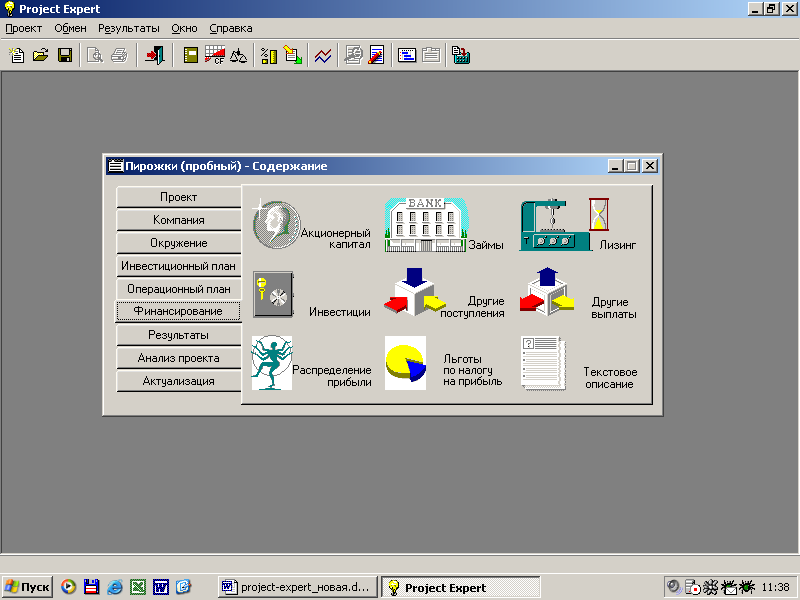Open the Gantt chart window icon

point(407,55)
